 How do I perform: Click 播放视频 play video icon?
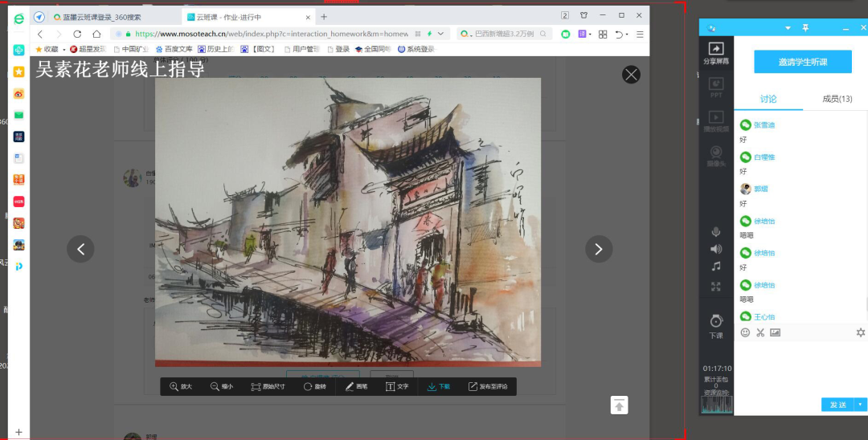(x=716, y=121)
